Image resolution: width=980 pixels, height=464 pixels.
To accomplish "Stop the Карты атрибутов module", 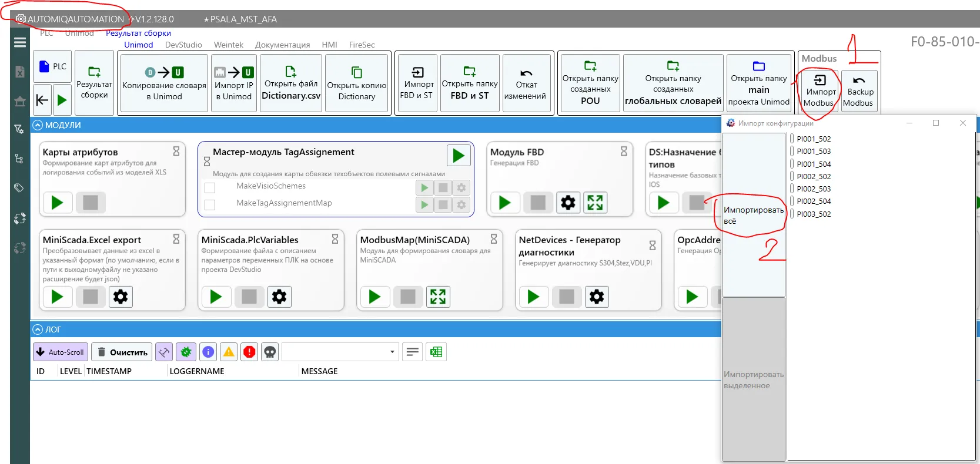I will coord(91,203).
